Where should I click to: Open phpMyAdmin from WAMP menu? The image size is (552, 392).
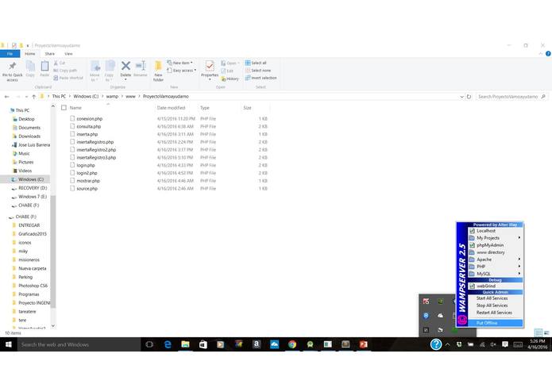[496, 245]
